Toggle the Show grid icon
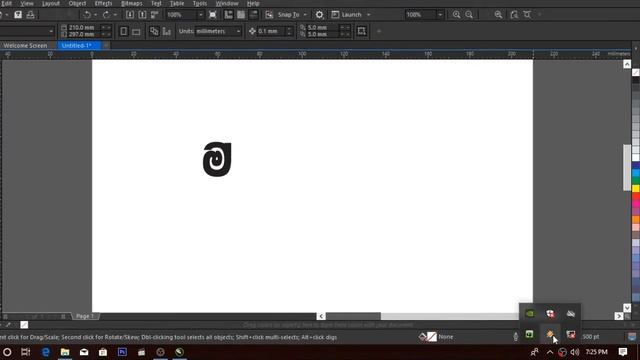The height and width of the screenshot is (360, 640). pyautogui.click(x=241, y=15)
